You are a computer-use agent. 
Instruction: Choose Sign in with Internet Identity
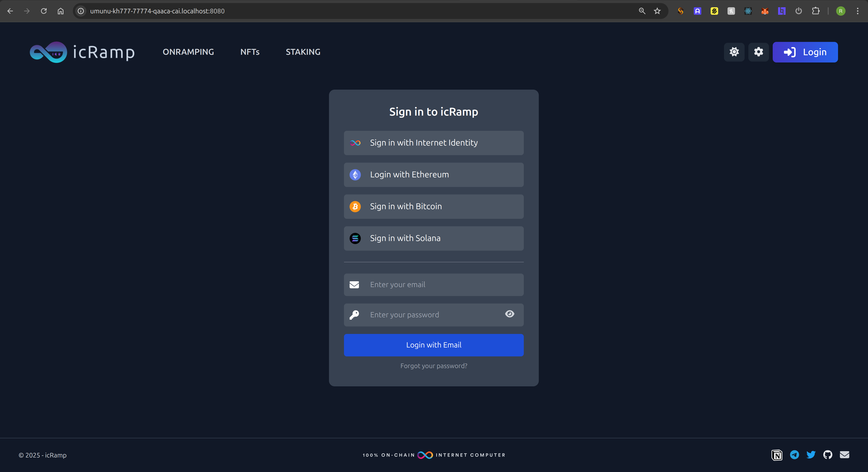[x=434, y=143]
